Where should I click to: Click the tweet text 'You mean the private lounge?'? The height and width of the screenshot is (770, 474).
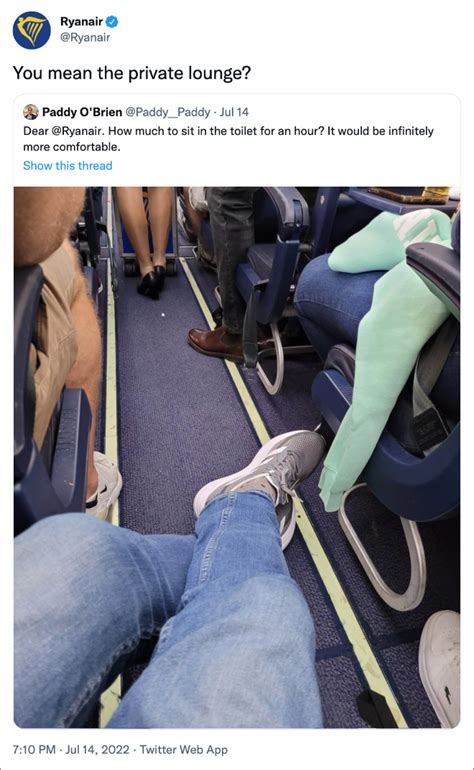tap(132, 73)
